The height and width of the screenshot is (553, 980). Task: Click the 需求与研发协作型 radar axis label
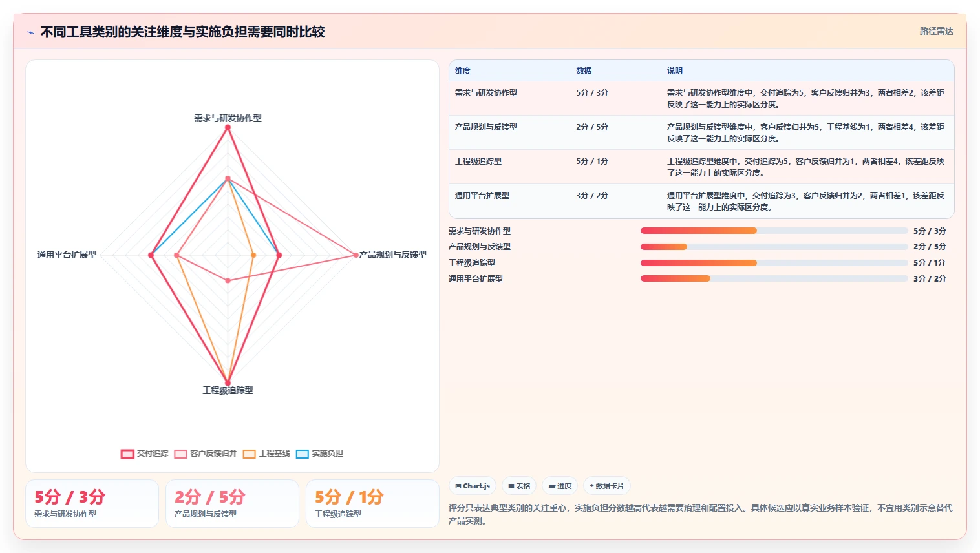(228, 118)
